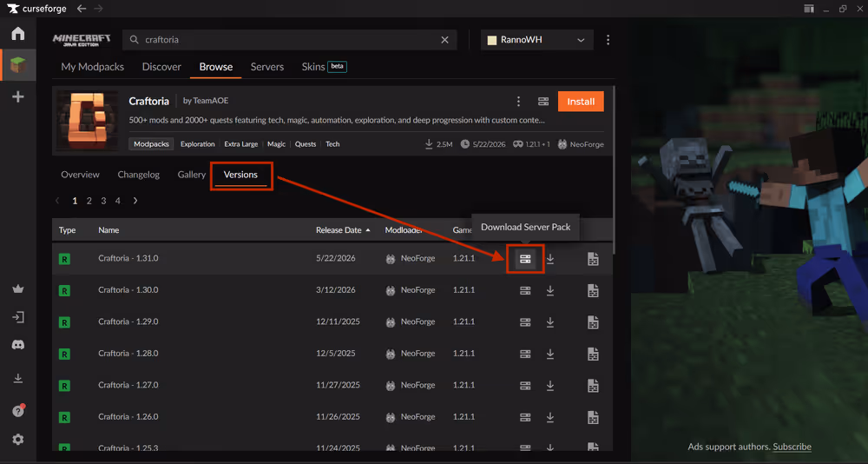The width and height of the screenshot is (868, 464).
Task: Select the Minecraft game icon in sidebar
Action: [17, 65]
